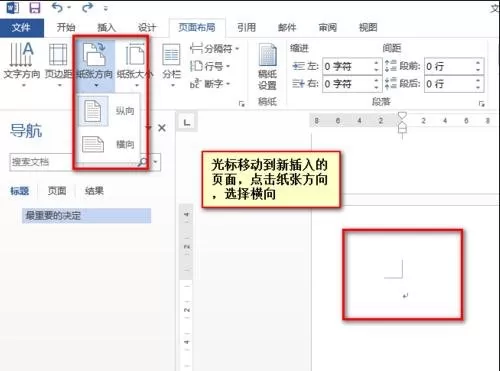Open the 文件 (File) menu
Viewport: 500px width, 371px height.
coord(21,28)
